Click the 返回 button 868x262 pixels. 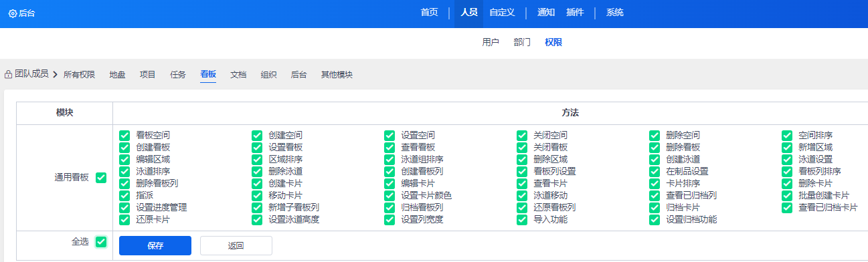point(236,245)
